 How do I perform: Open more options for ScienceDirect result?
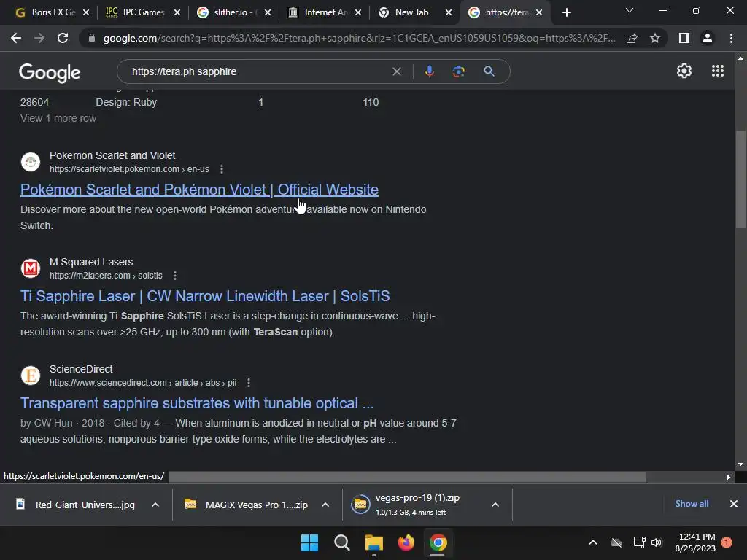point(248,383)
